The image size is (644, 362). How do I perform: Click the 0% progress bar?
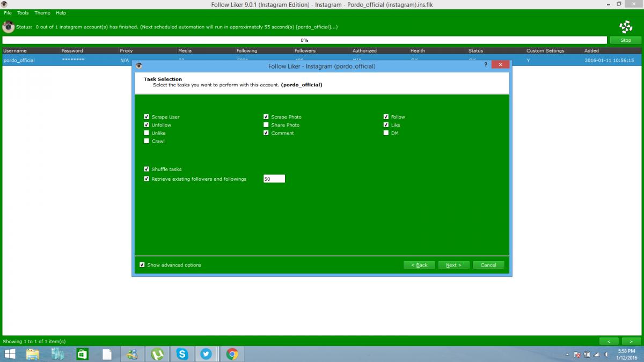point(304,40)
